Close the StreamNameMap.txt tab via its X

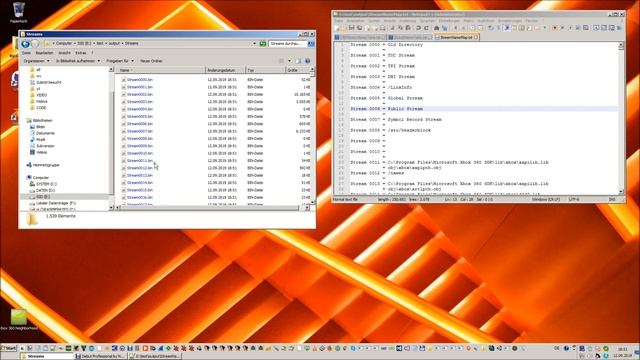pyautogui.click(x=476, y=37)
